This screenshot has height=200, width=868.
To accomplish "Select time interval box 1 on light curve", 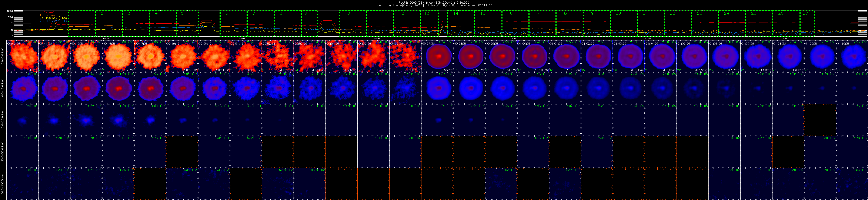I will pyautogui.click(x=81, y=23).
